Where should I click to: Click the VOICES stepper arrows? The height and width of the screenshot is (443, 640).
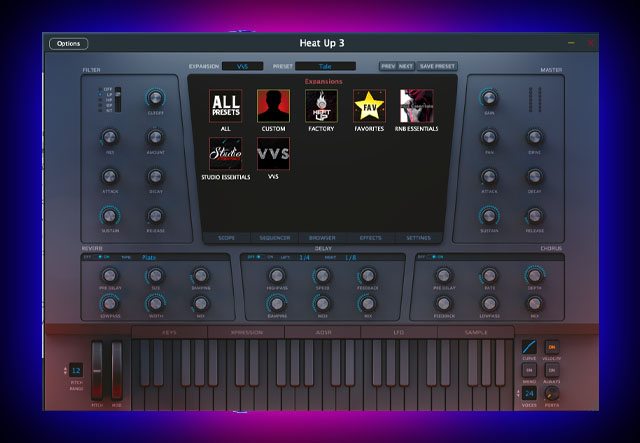[x=519, y=394]
